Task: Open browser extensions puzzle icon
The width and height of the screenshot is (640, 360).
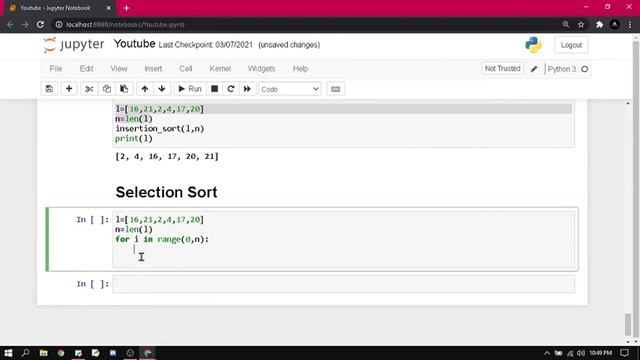Action: tap(599, 24)
